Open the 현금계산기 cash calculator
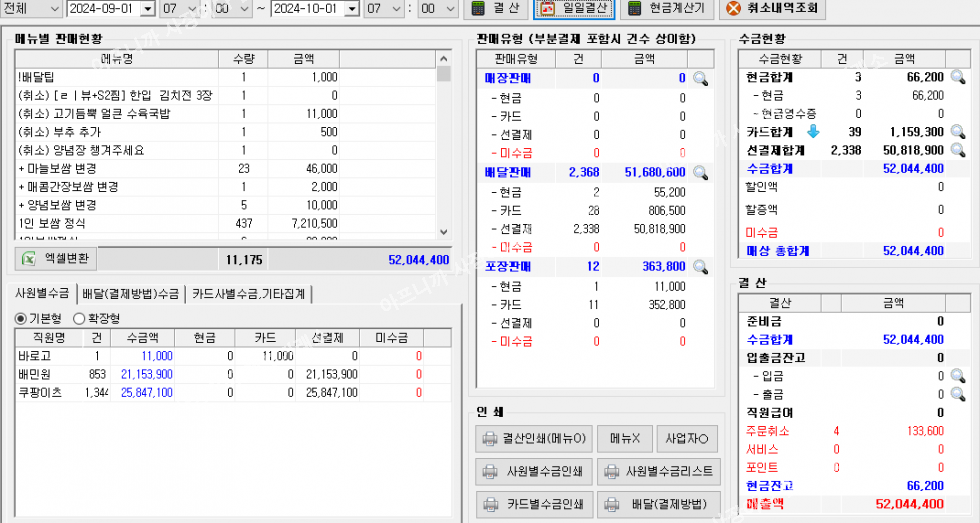Screen dimensions: 980x523 coord(667,9)
